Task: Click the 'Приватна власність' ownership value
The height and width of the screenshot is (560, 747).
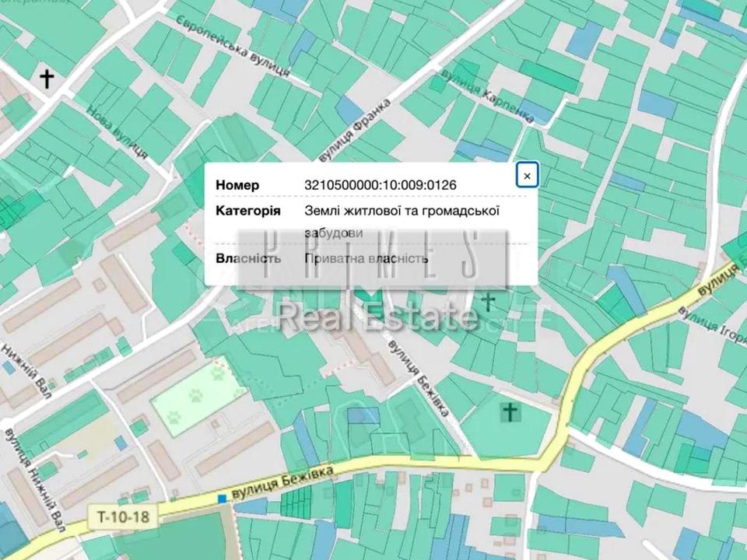Action: [366, 258]
